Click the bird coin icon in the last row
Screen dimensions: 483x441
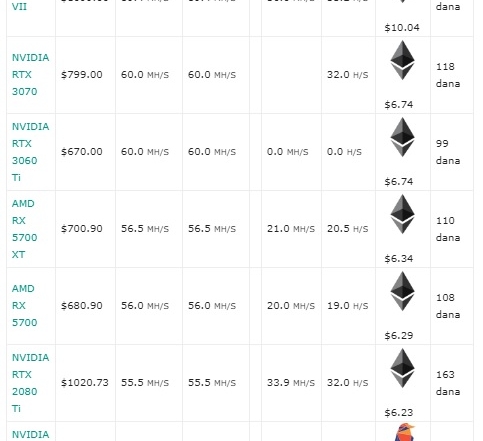click(x=404, y=432)
